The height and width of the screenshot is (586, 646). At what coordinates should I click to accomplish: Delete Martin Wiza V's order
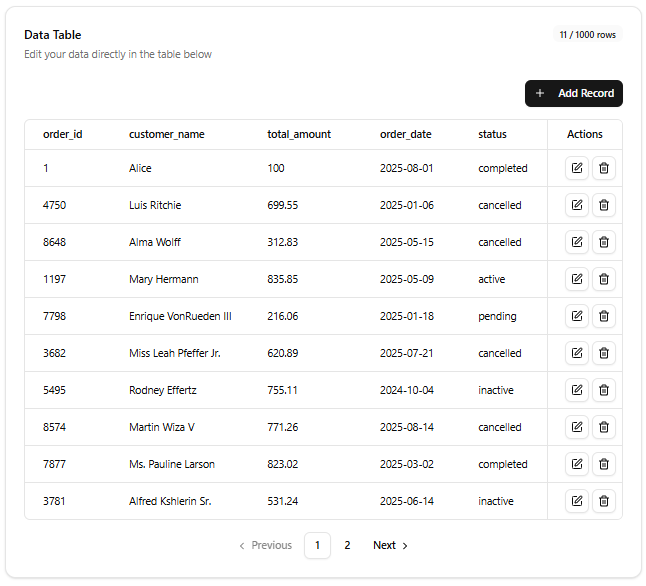(604, 427)
